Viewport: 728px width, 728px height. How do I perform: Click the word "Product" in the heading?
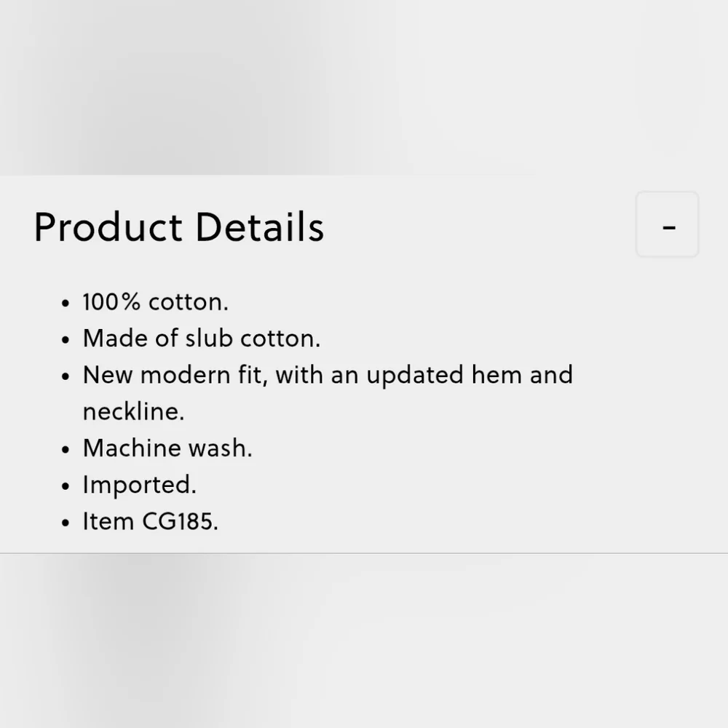(108, 227)
